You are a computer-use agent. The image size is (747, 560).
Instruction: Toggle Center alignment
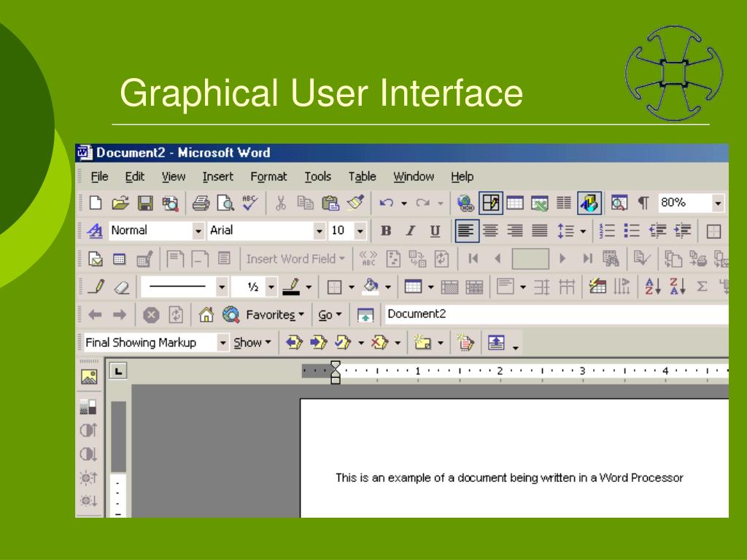pyautogui.click(x=490, y=231)
